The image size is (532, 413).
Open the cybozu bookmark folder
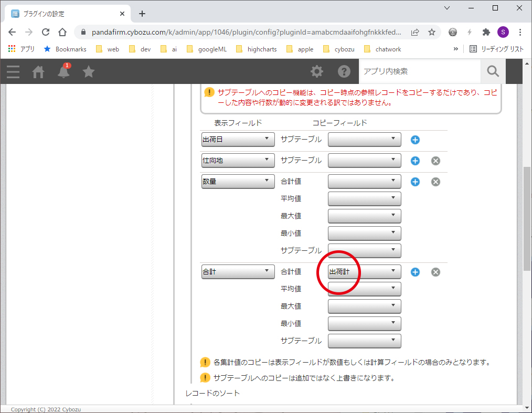[338, 49]
